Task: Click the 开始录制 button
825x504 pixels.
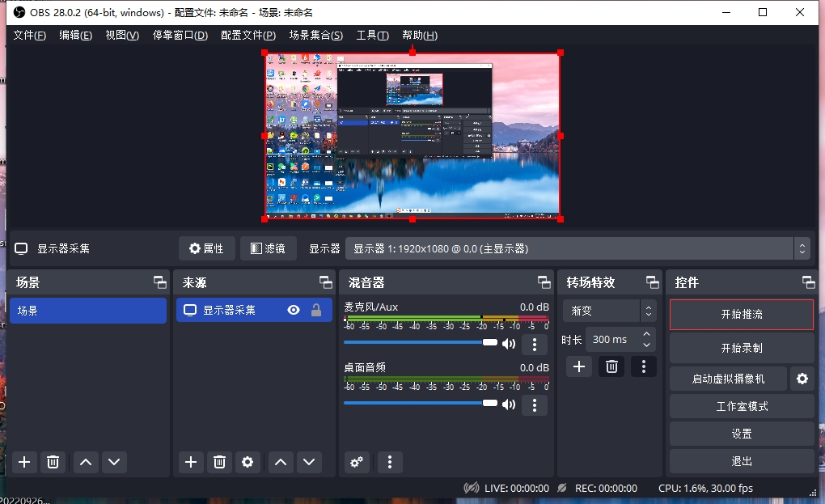Action: tap(742, 348)
